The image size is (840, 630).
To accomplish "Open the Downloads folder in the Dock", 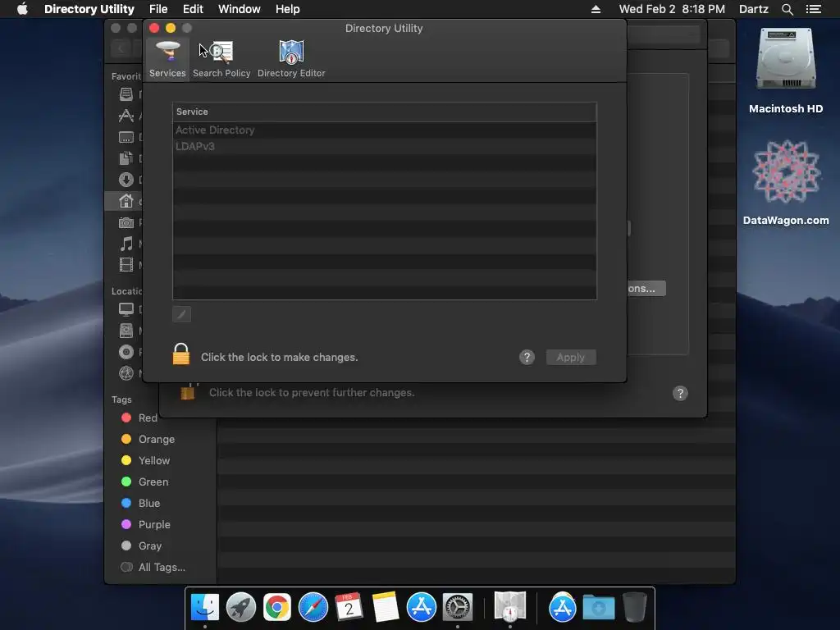I will tap(598, 608).
